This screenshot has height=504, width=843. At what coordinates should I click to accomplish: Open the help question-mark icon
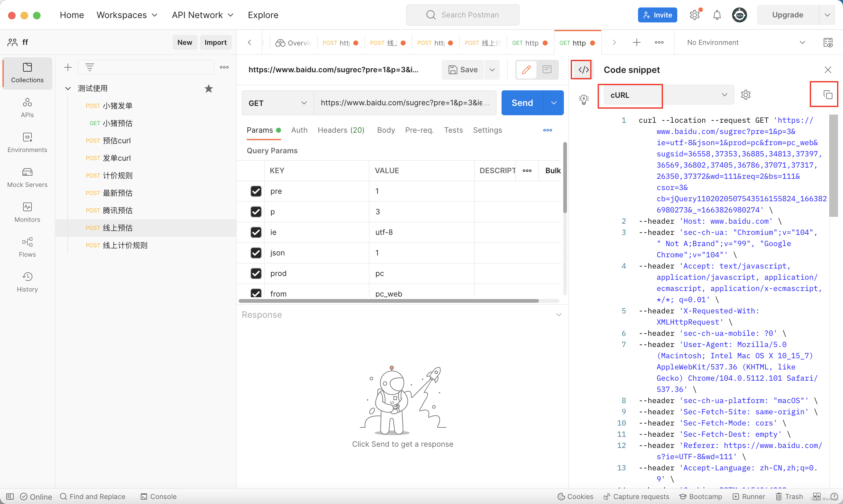[834, 497]
